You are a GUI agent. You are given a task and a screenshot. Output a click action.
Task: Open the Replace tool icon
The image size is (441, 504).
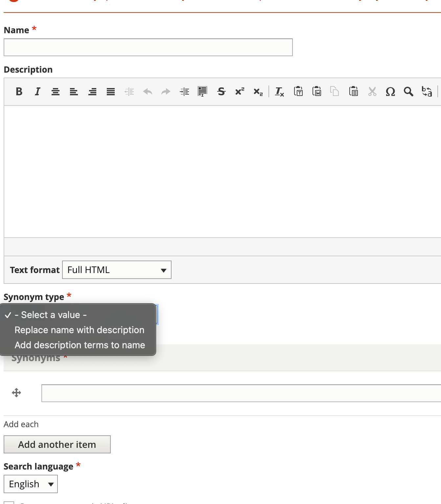pyautogui.click(x=427, y=91)
